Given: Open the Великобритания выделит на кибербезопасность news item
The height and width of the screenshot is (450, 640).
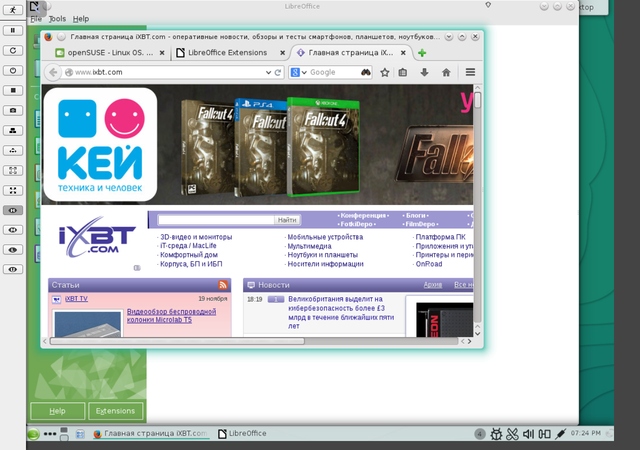Looking at the screenshot, I should pos(341,312).
